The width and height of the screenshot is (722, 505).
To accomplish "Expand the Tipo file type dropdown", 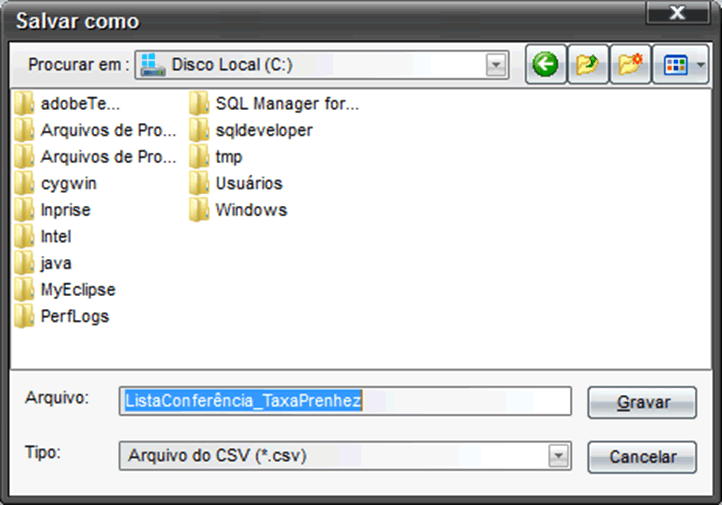I will point(558,456).
